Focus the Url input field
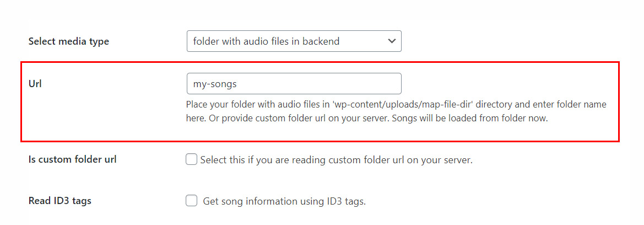Viewport: 644px width, 225px height. point(294,84)
